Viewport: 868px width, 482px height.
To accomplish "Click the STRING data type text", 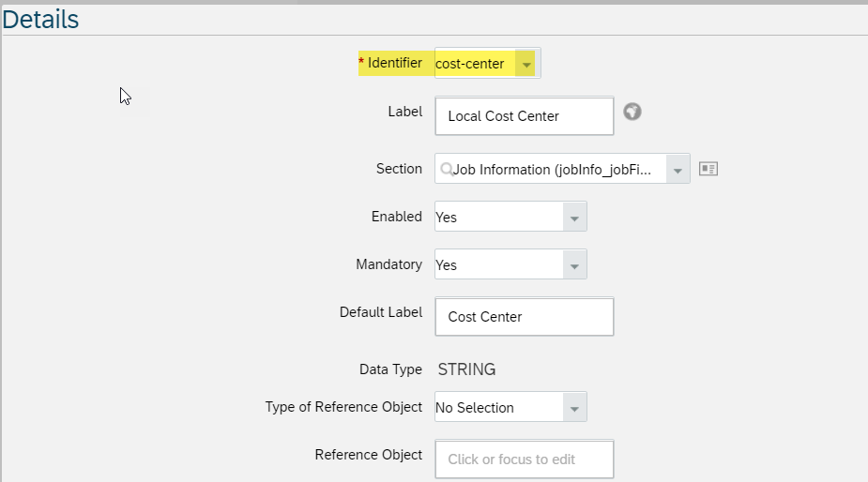I will 466,369.
